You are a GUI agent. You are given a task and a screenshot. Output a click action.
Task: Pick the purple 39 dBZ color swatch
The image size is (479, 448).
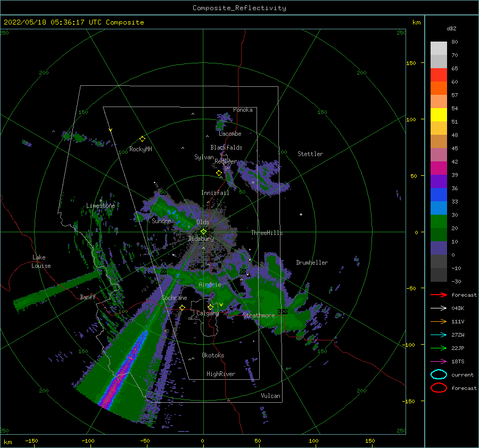439,181
